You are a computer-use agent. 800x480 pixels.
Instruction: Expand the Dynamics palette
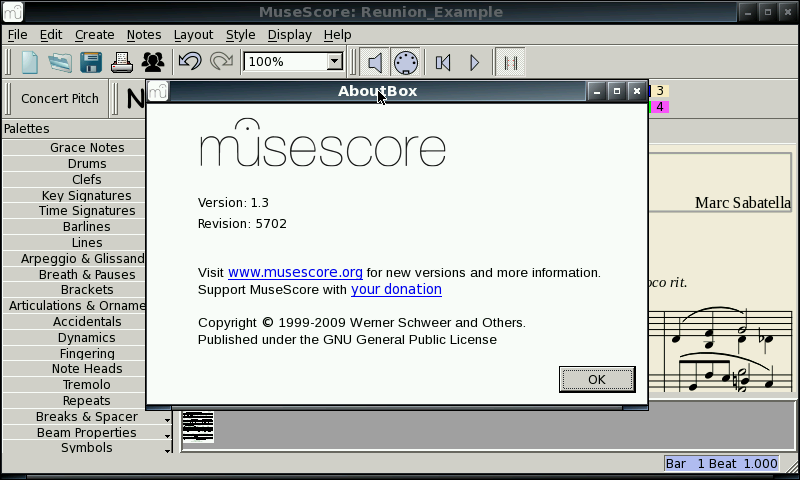tap(74, 338)
